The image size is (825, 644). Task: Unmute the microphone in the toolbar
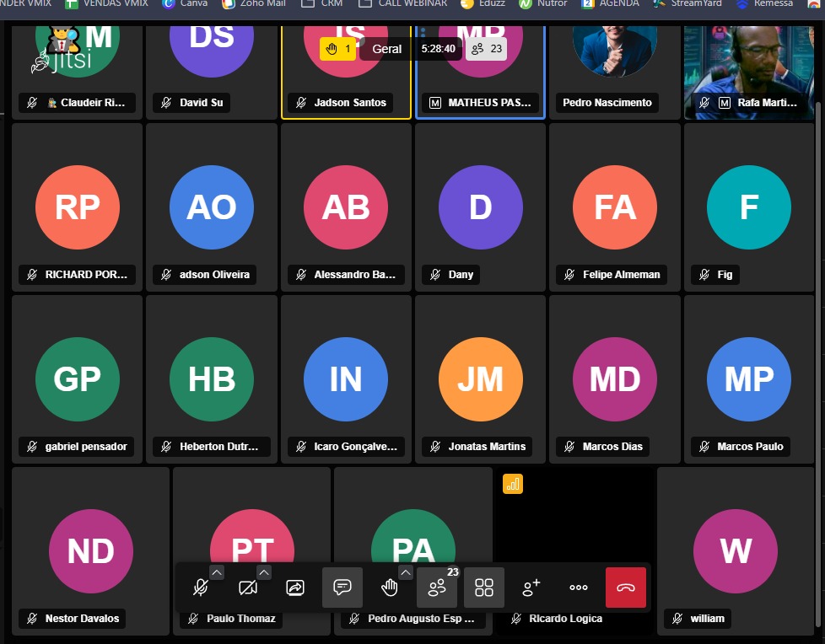[201, 588]
